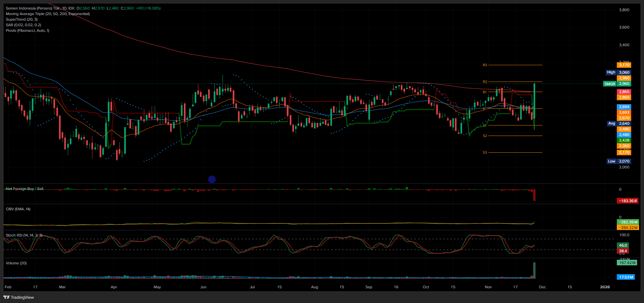This screenshot has width=644, height=303.
Task: Click the High 3,060 price label
Action: pos(618,72)
